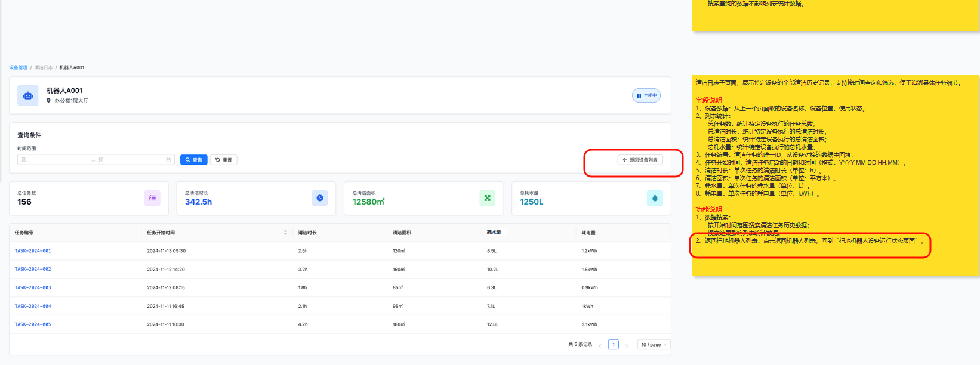This screenshot has width=980, height=365.
Task: Click the blue clock icon in 总清洁时长 card
Action: [x=320, y=198]
